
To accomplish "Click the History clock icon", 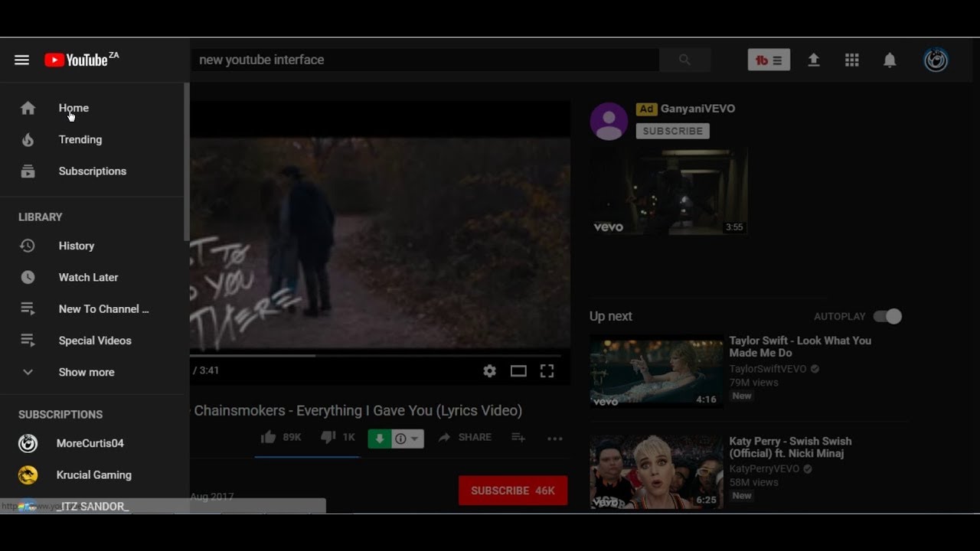I will tap(28, 246).
